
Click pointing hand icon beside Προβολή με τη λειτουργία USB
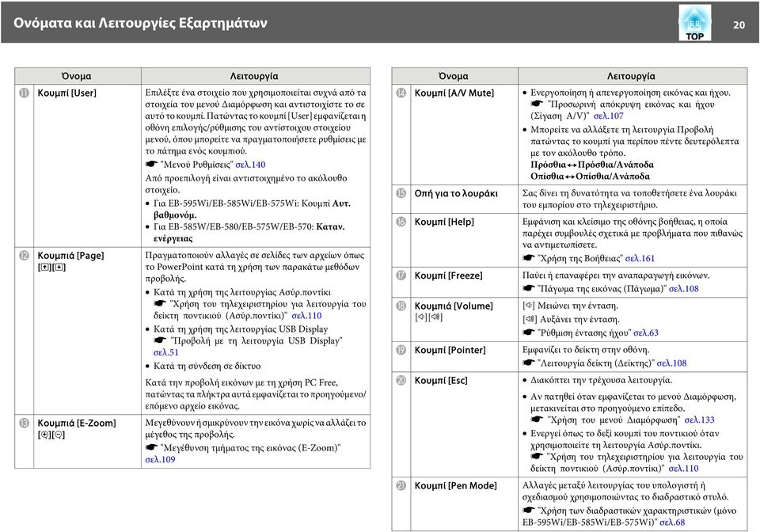(160, 340)
